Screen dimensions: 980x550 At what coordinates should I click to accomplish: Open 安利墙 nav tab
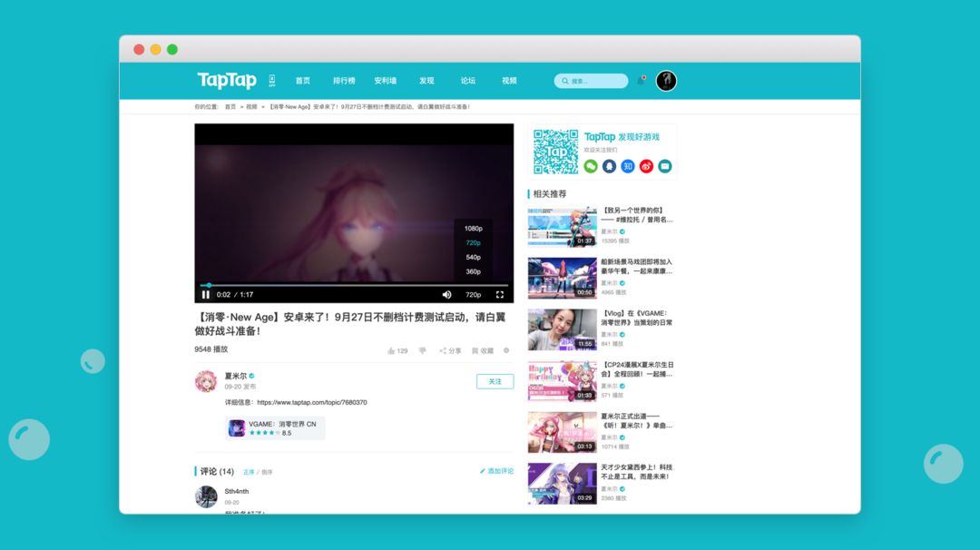tap(385, 81)
